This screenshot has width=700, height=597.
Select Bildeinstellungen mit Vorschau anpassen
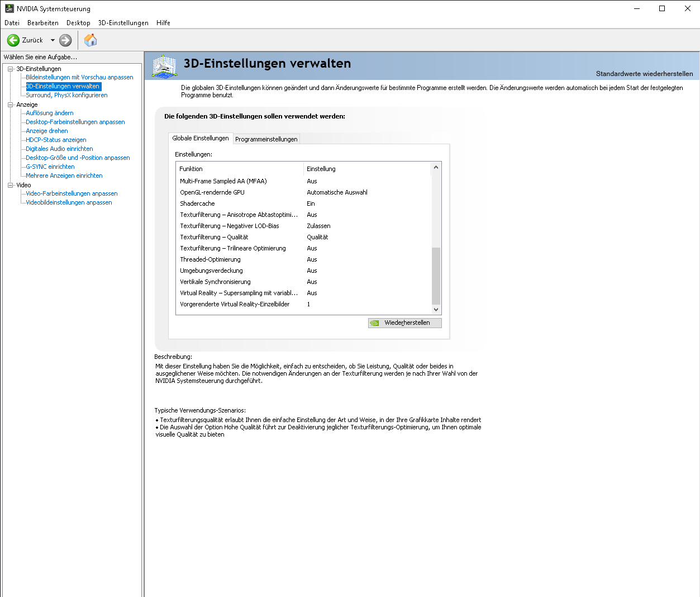pos(79,77)
